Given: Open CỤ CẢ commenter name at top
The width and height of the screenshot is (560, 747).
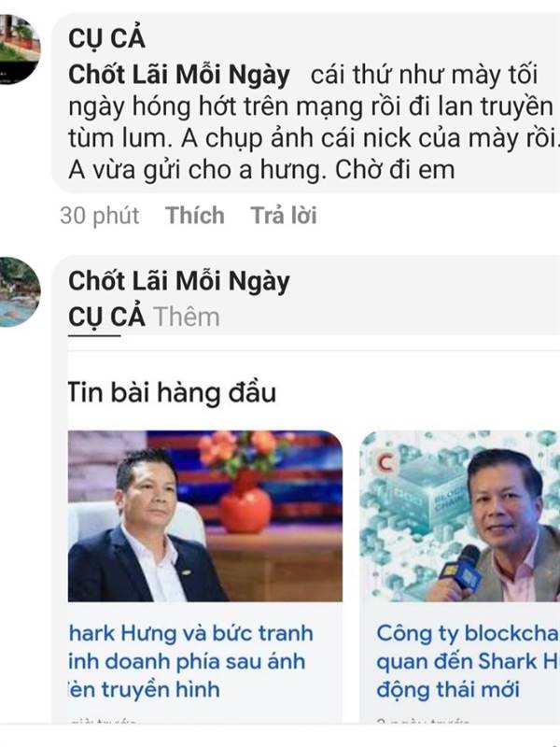Looking at the screenshot, I should click(106, 38).
